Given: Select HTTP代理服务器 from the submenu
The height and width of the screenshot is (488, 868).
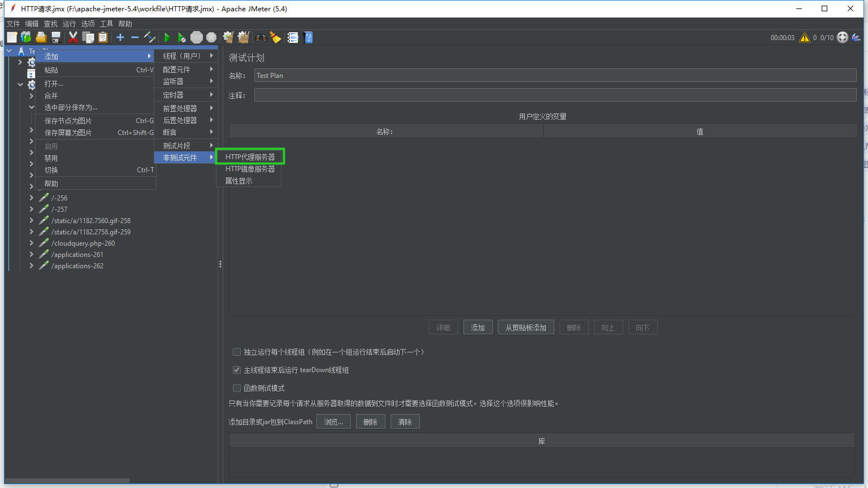Looking at the screenshot, I should pos(250,157).
